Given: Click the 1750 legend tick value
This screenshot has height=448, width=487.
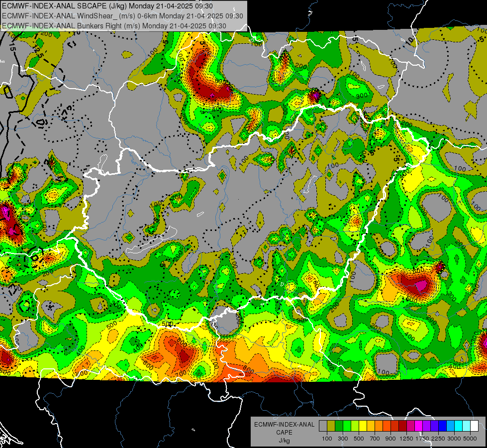Looking at the screenshot, I should (422, 439).
